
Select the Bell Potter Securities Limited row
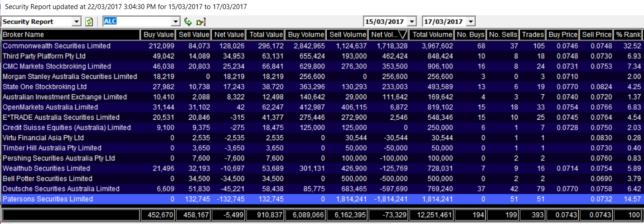(x=322, y=179)
